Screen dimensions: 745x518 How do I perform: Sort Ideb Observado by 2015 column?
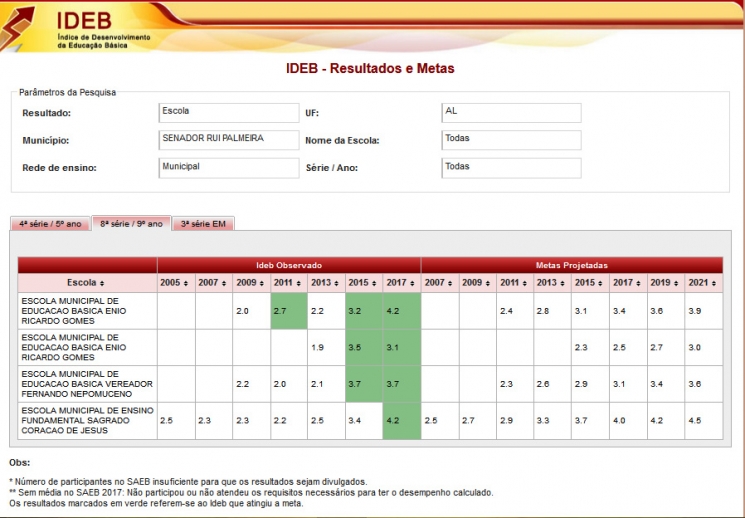click(364, 283)
